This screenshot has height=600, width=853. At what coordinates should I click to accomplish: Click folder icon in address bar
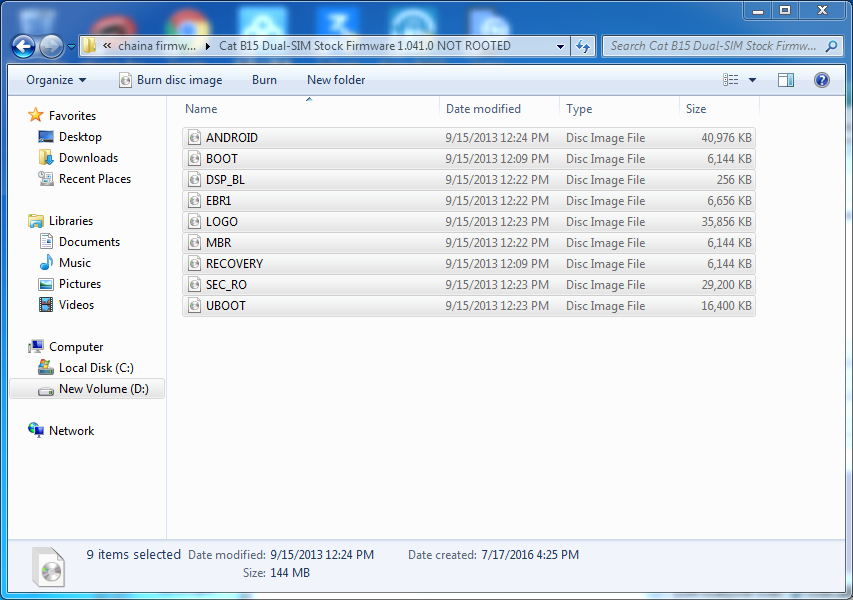(89, 46)
